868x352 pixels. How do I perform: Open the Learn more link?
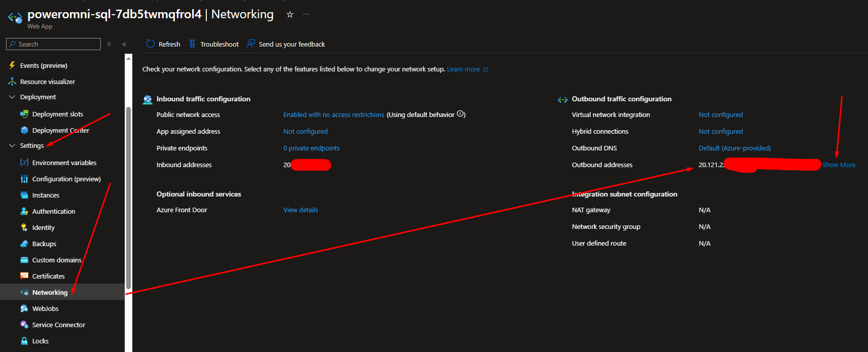click(463, 69)
